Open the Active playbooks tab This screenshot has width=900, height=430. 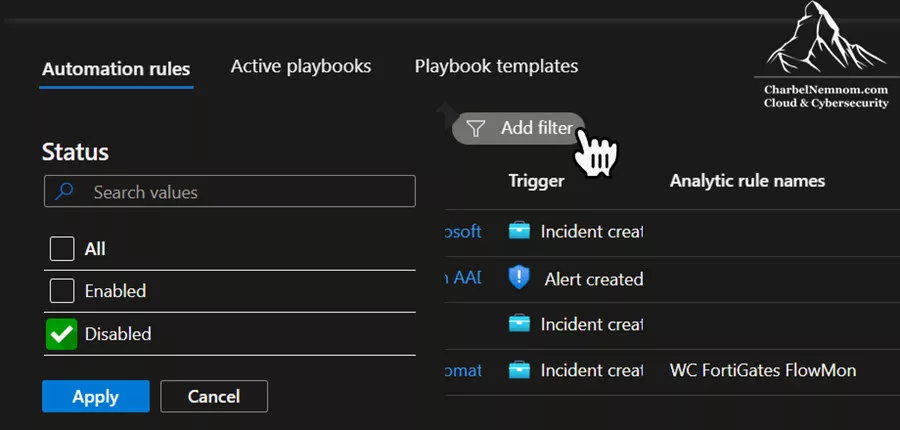[x=301, y=67]
